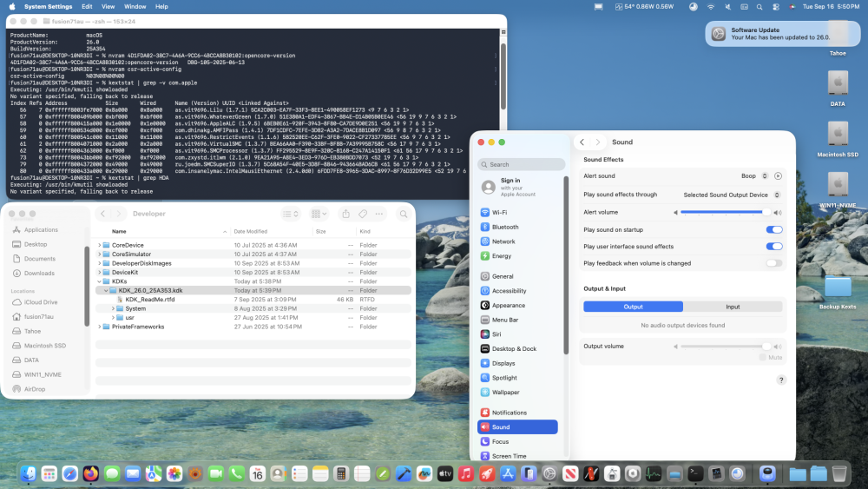The height and width of the screenshot is (489, 868).
Task: Open the Window menu
Action: pos(135,7)
